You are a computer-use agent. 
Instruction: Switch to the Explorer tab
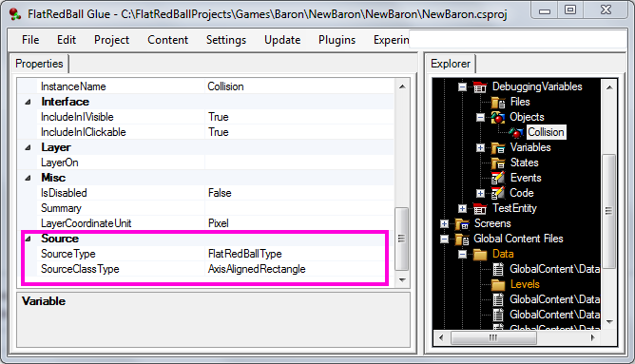click(451, 64)
